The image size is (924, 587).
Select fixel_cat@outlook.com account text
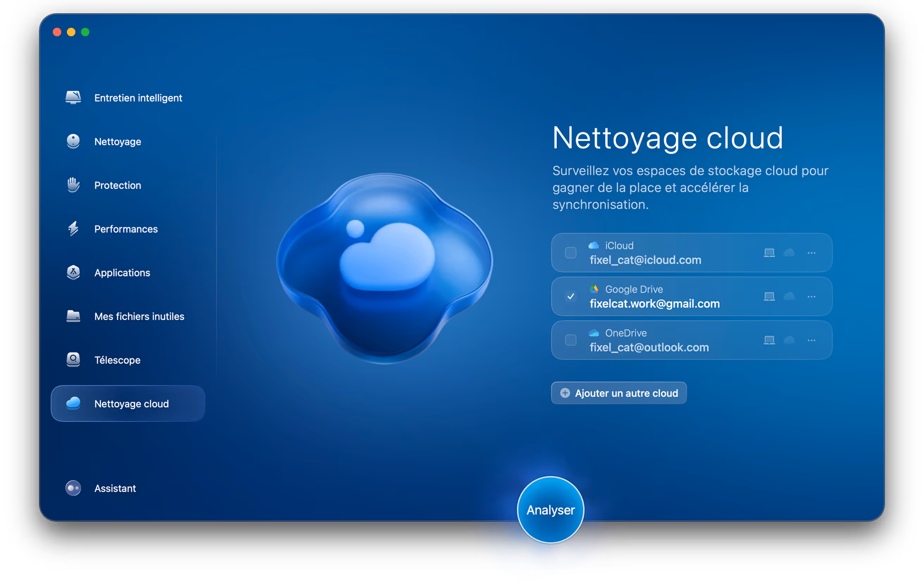click(x=649, y=347)
